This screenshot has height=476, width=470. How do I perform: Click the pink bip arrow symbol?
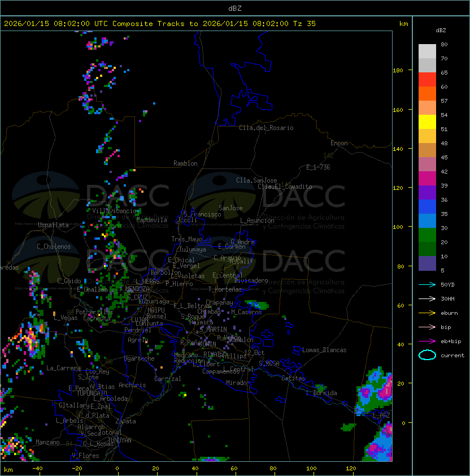click(x=427, y=327)
